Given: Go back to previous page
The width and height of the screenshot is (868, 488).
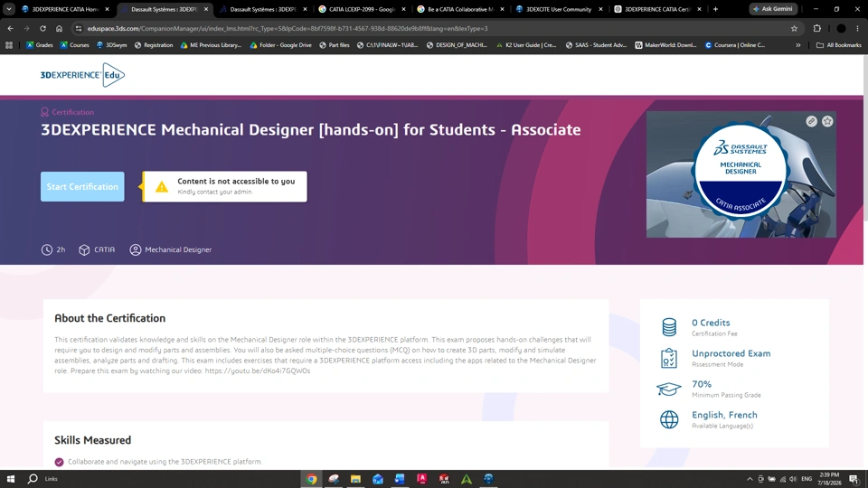Looking at the screenshot, I should coord(11,28).
